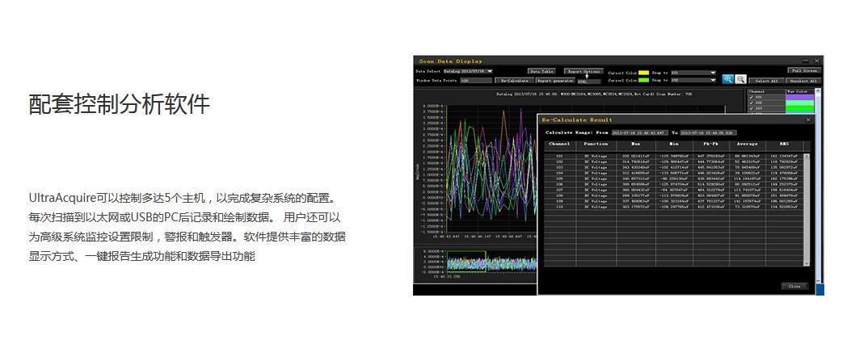This screenshot has height=340, width=868.
Task: Pick the Cursor1 yellow color swatch
Action: click(x=643, y=73)
